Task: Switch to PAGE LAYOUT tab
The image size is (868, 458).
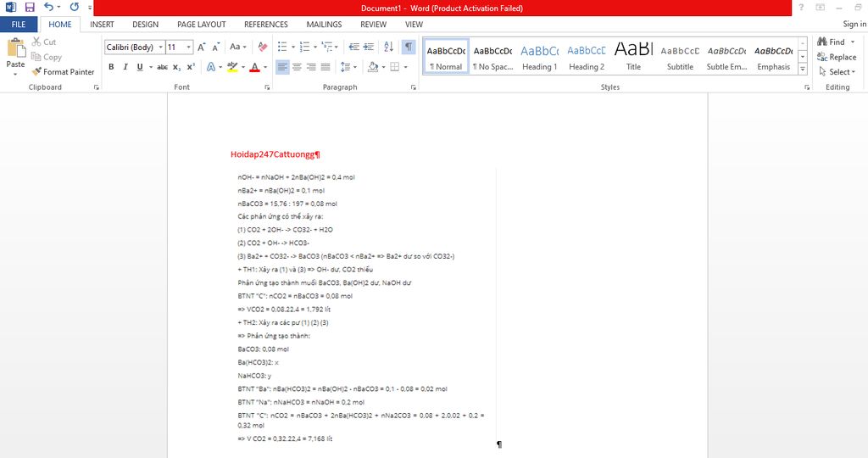Action: [x=202, y=25]
